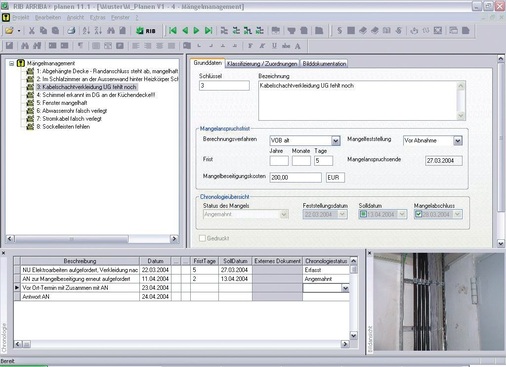Click the printer icon in the toolbar

pyautogui.click(x=71, y=31)
